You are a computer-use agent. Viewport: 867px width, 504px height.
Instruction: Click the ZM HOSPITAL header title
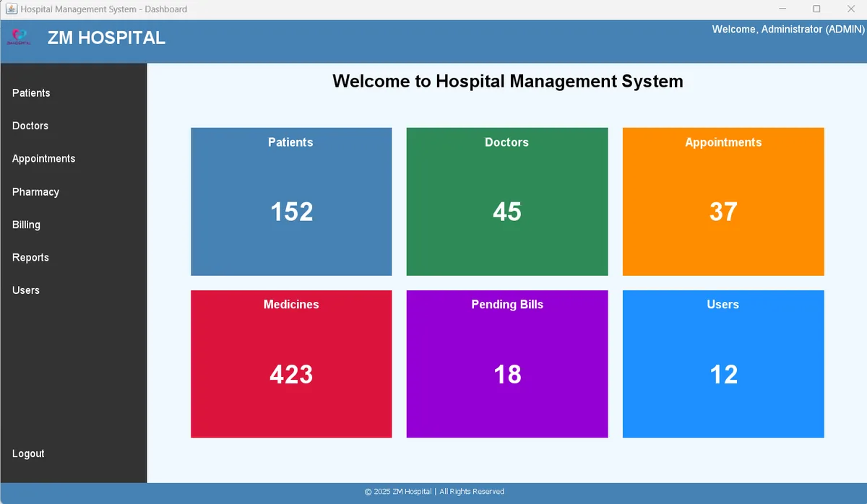[106, 38]
